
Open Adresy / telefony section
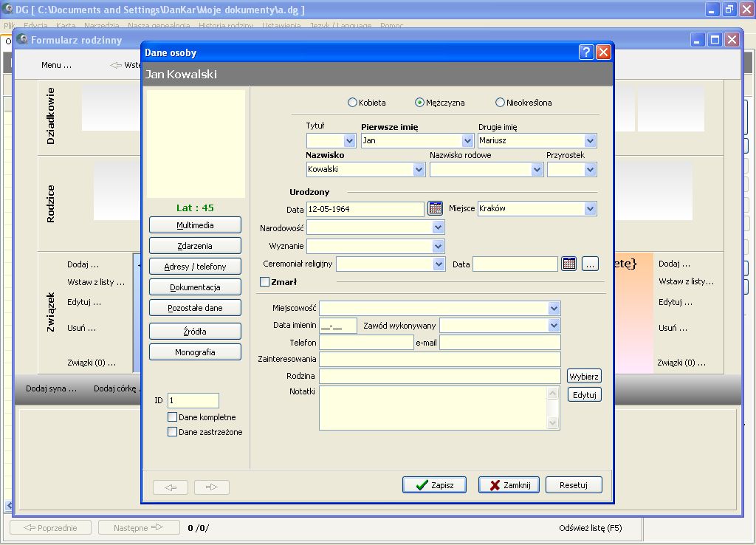[x=195, y=267]
